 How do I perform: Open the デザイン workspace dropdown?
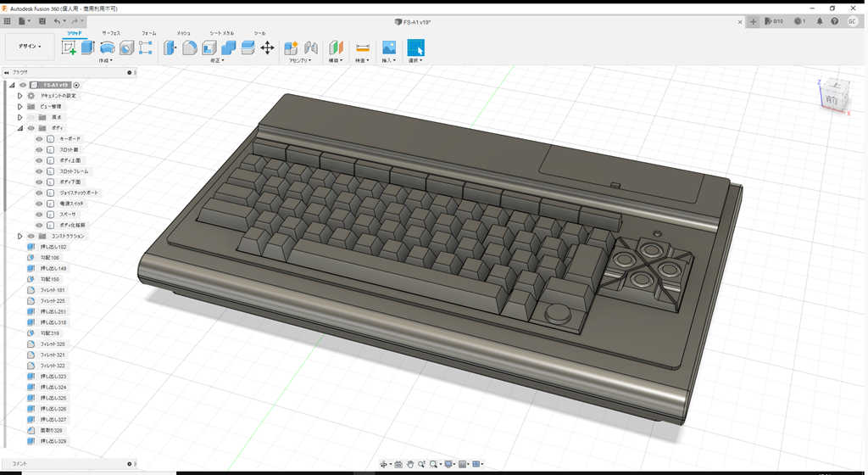coord(30,47)
